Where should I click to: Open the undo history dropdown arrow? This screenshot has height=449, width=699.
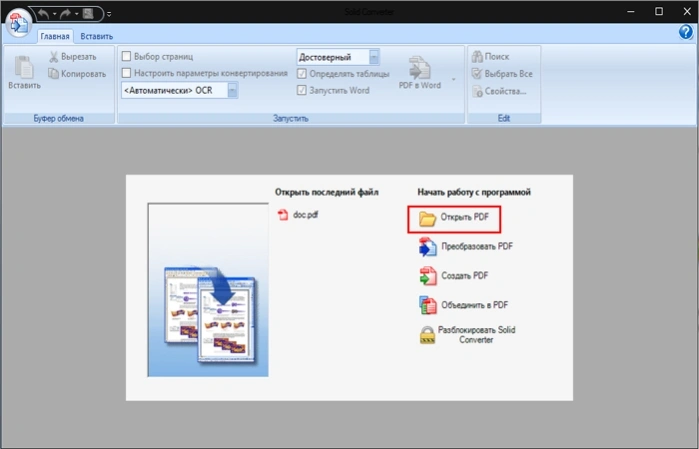54,14
